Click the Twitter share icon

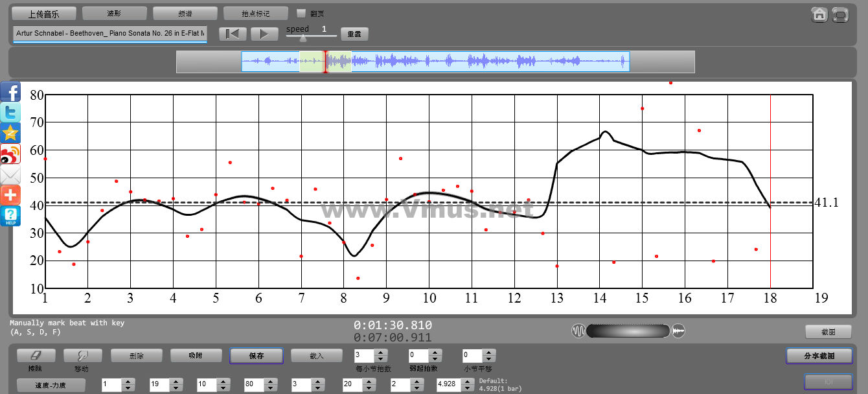(10, 113)
